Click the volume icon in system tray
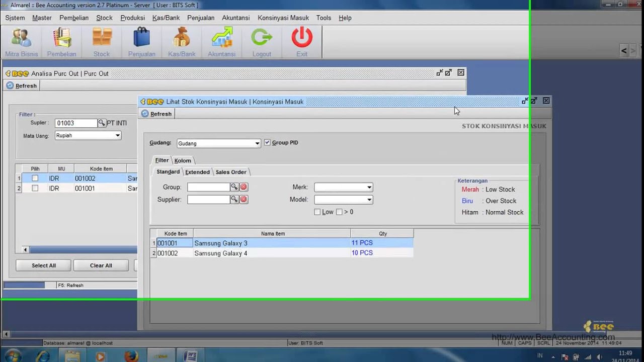 click(598, 357)
